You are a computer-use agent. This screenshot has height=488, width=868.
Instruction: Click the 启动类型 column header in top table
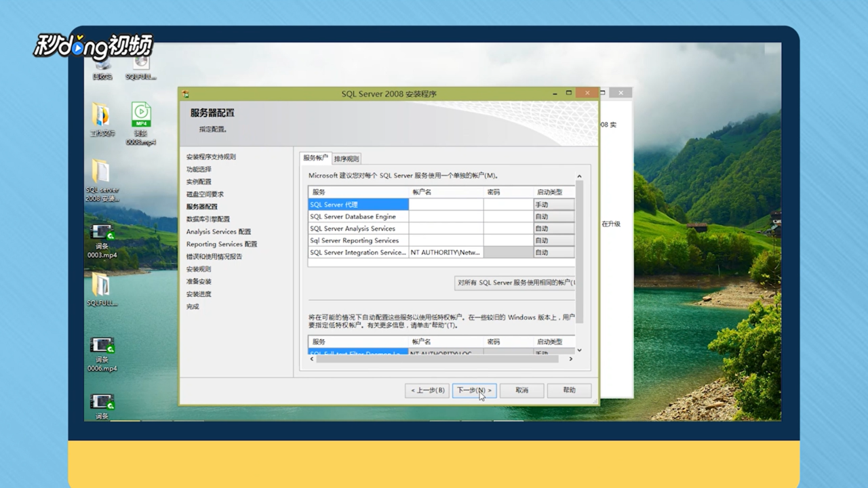coord(554,192)
